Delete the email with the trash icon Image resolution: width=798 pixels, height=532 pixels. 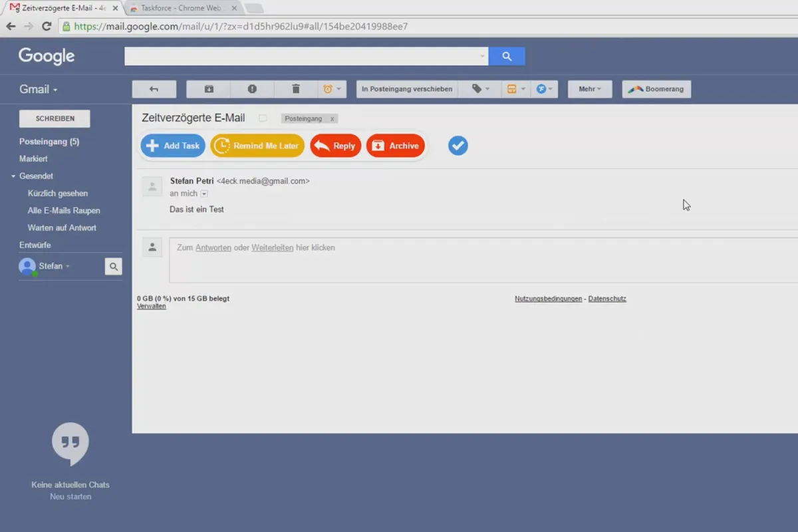(x=296, y=89)
